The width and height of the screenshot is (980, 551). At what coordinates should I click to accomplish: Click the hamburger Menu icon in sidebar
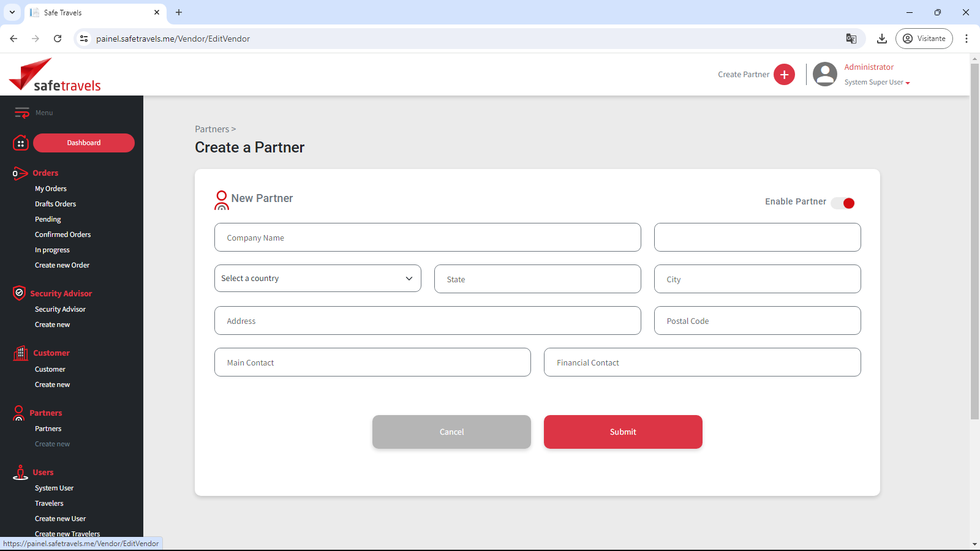(22, 113)
